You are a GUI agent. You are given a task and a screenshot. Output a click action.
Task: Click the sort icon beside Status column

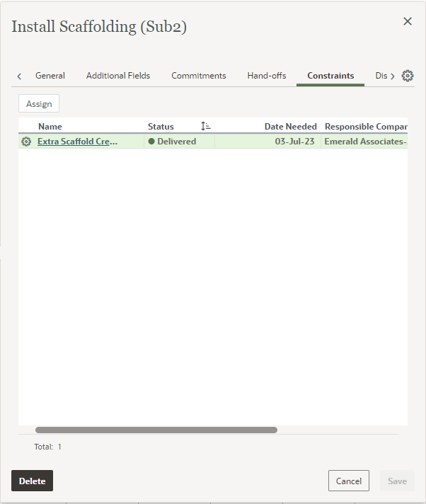tap(205, 126)
